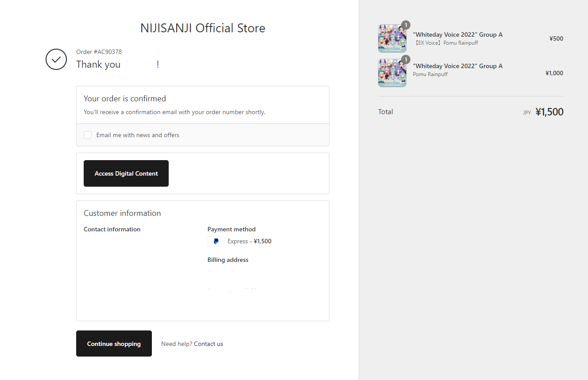Click the Express - ¥1,500 payment text
This screenshot has width=588, height=380.
tap(249, 241)
